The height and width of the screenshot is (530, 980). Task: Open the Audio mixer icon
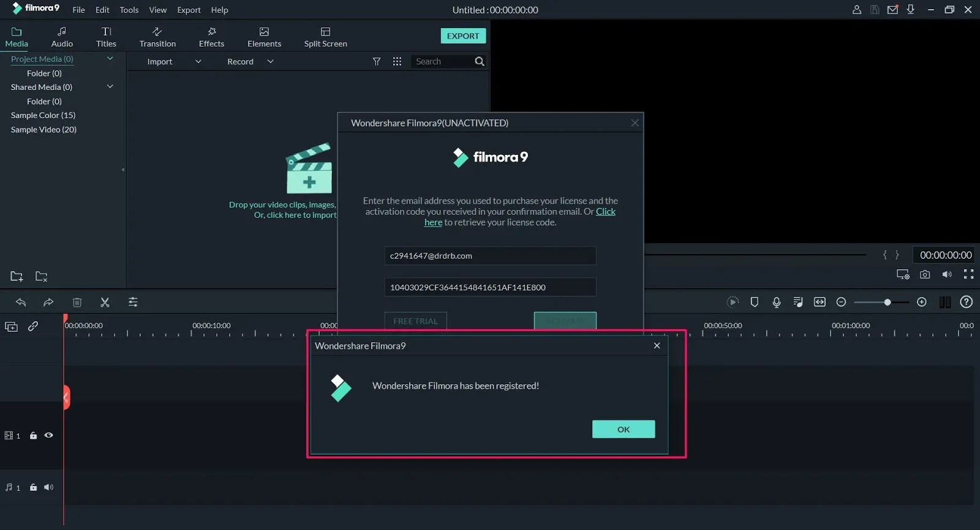click(x=798, y=302)
